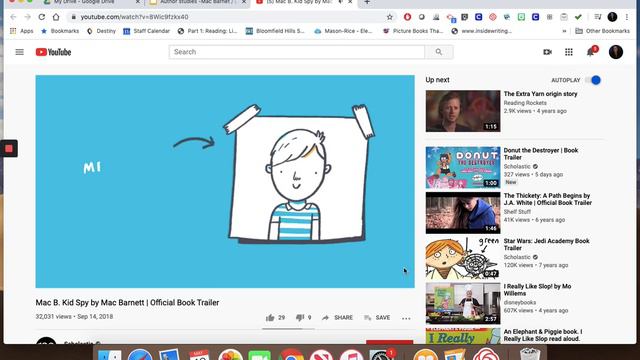Open the notifications bell
The width and height of the screenshot is (640, 360).
coord(591,52)
